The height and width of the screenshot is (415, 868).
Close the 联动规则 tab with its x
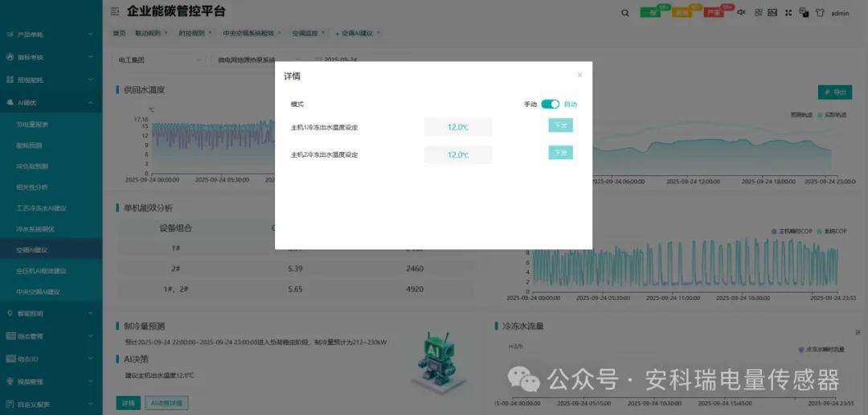coord(166,33)
